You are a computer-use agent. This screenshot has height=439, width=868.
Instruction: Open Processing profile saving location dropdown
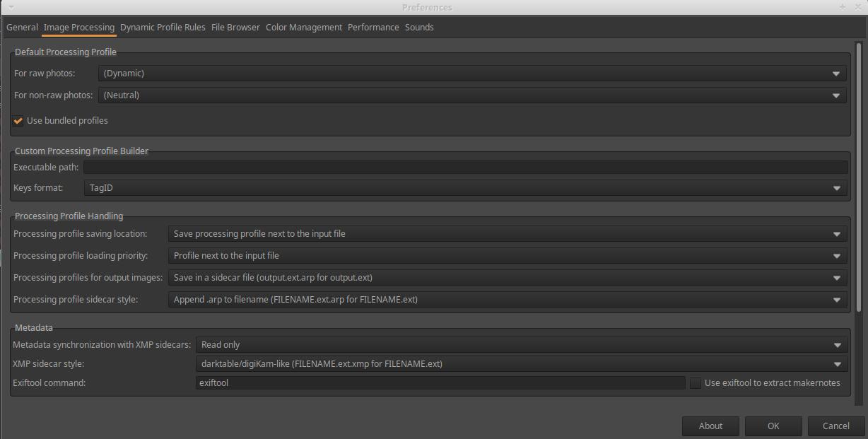pyautogui.click(x=507, y=234)
